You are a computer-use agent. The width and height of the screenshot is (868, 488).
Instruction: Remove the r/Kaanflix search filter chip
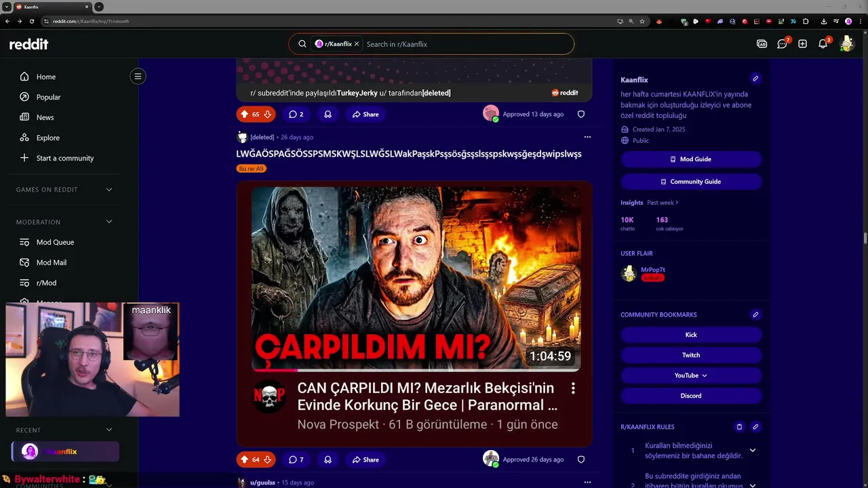[357, 44]
